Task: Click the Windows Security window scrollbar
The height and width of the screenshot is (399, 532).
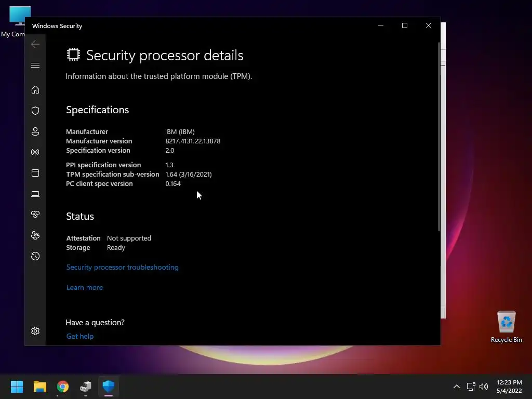Action: click(x=439, y=137)
